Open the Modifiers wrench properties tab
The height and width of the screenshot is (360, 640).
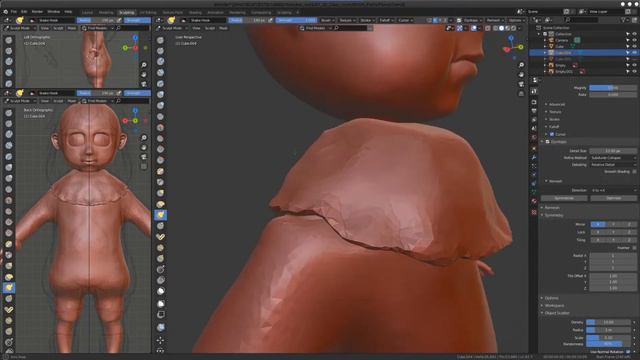click(534, 157)
